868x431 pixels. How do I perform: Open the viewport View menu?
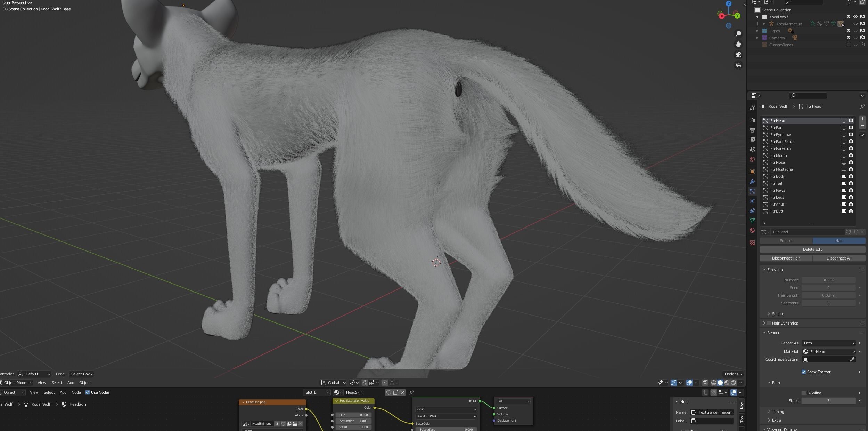point(42,383)
